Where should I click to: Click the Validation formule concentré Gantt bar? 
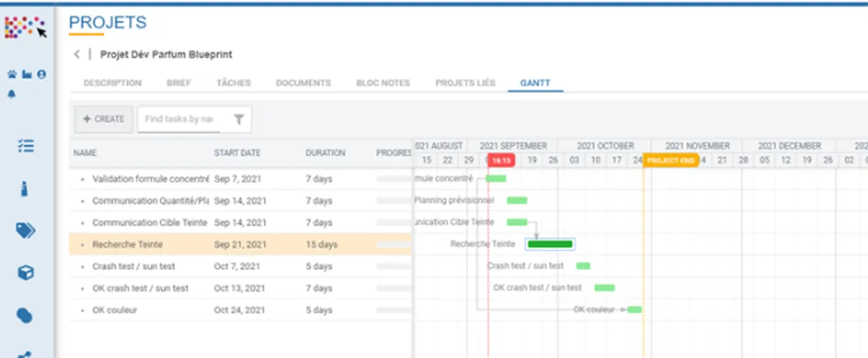(495, 178)
